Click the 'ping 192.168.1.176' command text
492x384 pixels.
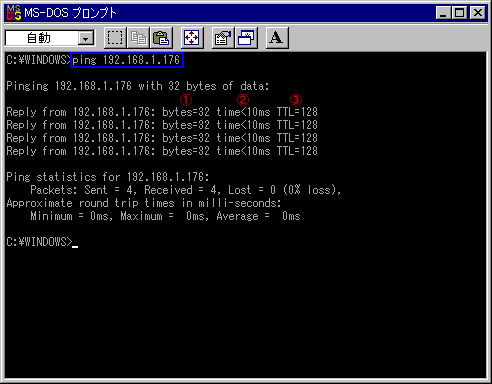(126, 60)
